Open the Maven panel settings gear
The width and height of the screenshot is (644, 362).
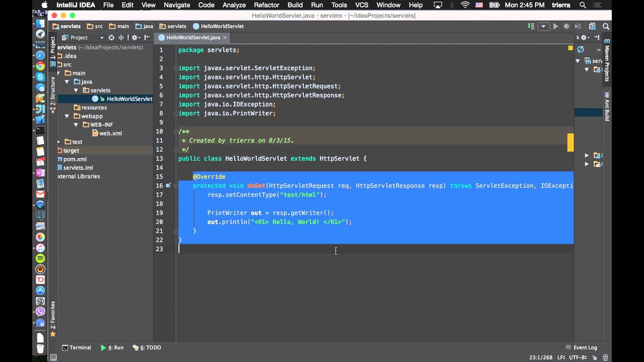click(x=585, y=38)
